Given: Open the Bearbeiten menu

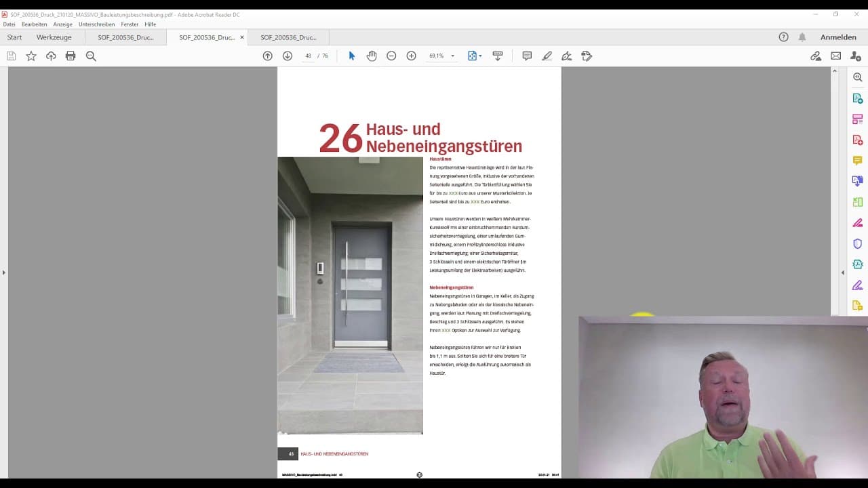Looking at the screenshot, I should coord(34,24).
